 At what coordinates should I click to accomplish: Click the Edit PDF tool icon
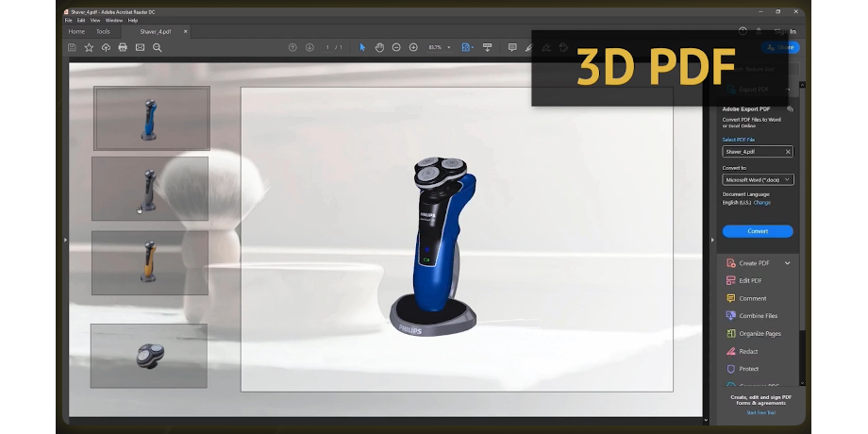(x=730, y=280)
